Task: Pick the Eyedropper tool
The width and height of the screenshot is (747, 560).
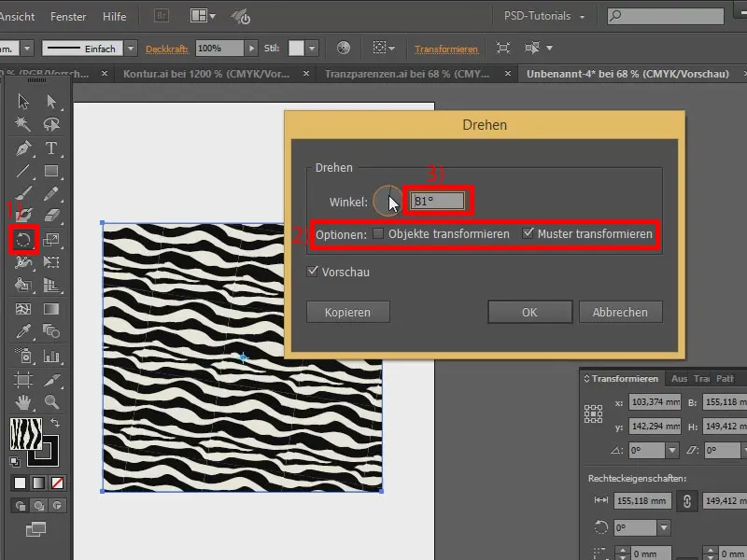Action: pos(22,331)
